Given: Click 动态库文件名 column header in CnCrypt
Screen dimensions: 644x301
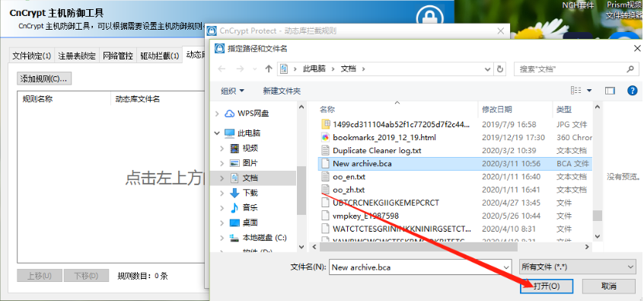Looking at the screenshot, I should [x=138, y=99].
